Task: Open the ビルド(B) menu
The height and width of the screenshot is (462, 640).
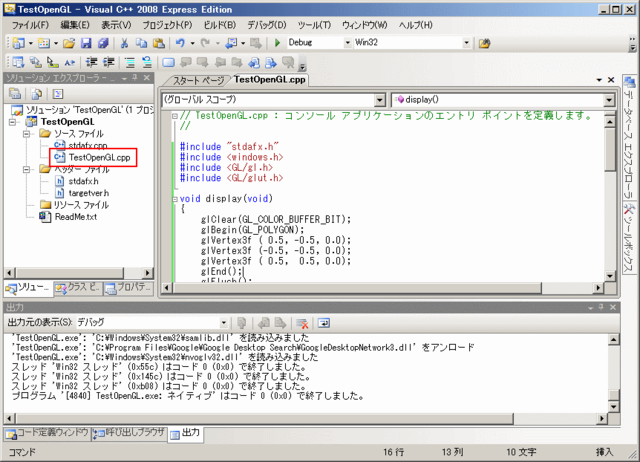Action: [220, 25]
